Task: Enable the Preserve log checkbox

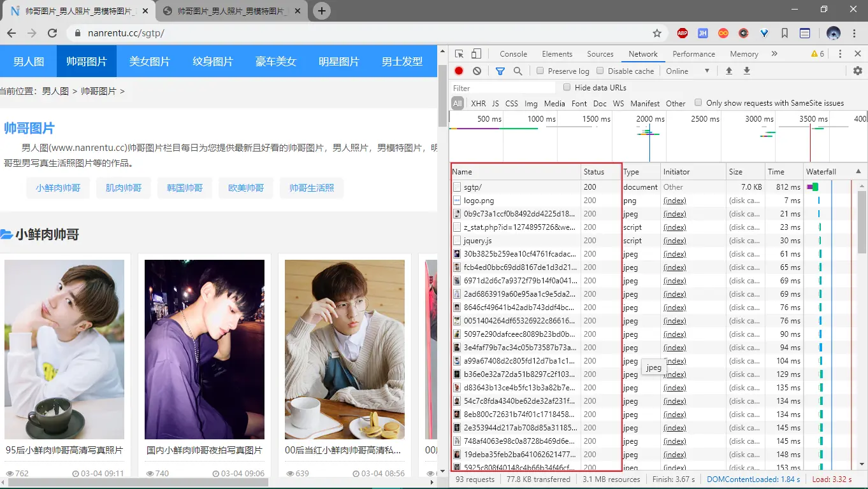Action: pyautogui.click(x=540, y=71)
